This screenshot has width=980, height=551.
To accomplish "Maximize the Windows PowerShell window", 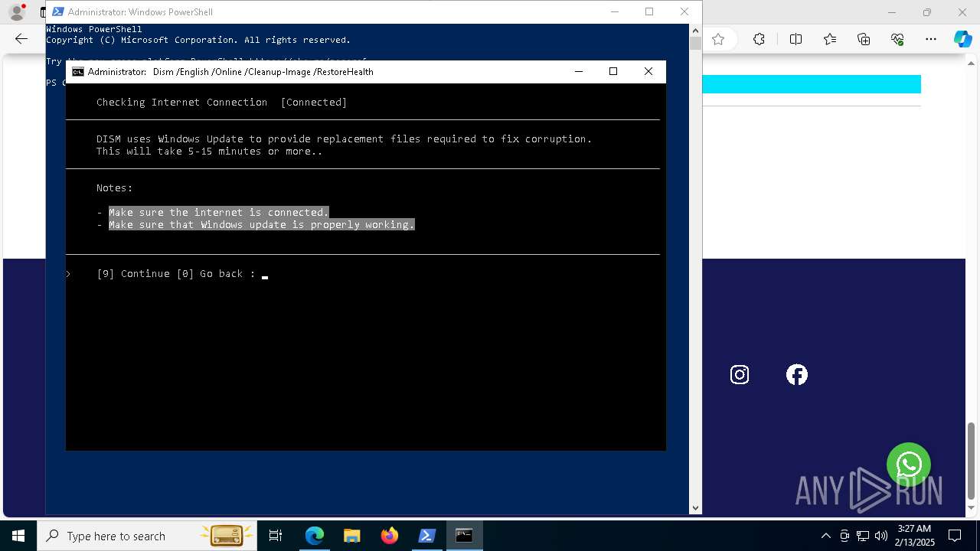I will pyautogui.click(x=649, y=11).
